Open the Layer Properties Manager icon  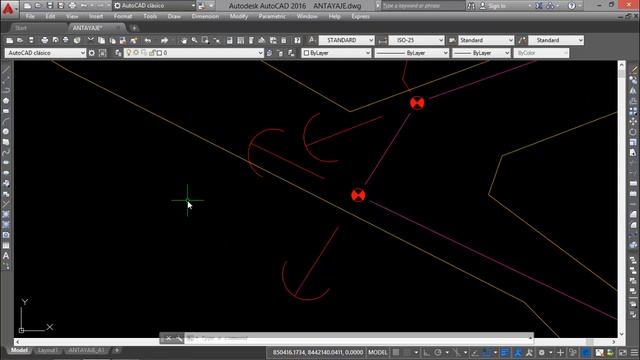click(118, 53)
